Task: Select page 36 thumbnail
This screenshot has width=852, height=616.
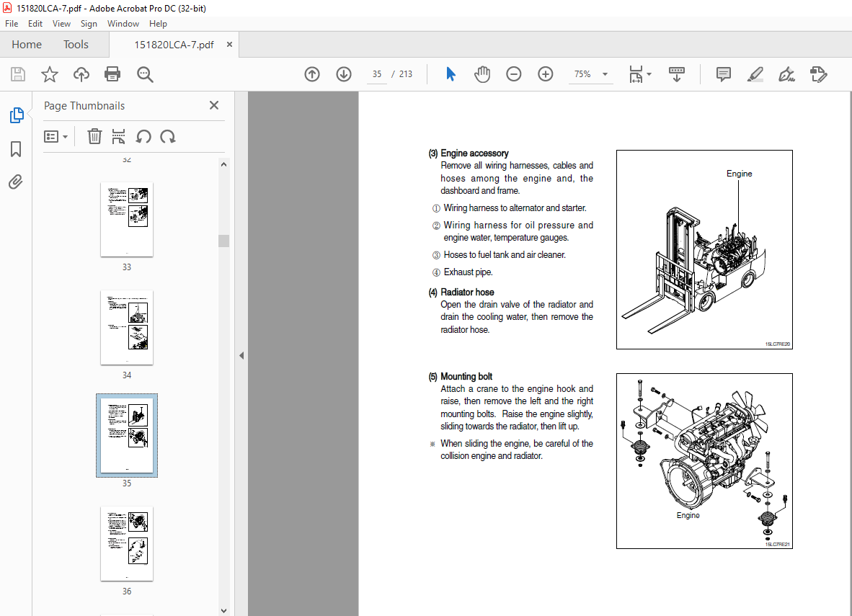Action: pyautogui.click(x=127, y=543)
